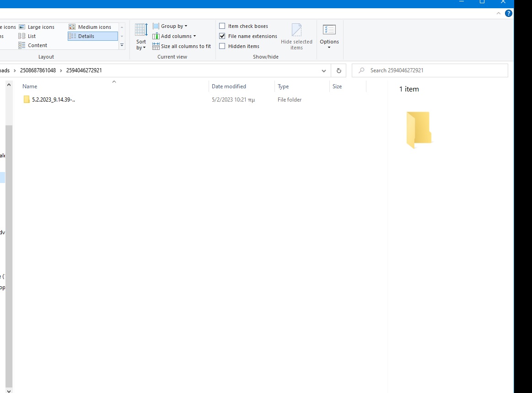The width and height of the screenshot is (532, 393).
Task: Select the Content layout option
Action: pyautogui.click(x=37, y=45)
